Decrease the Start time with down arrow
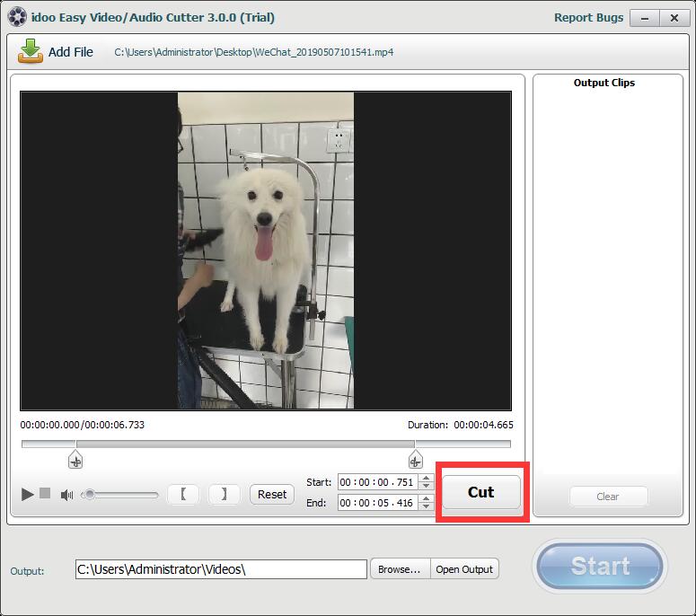696x616 pixels. pyautogui.click(x=426, y=486)
